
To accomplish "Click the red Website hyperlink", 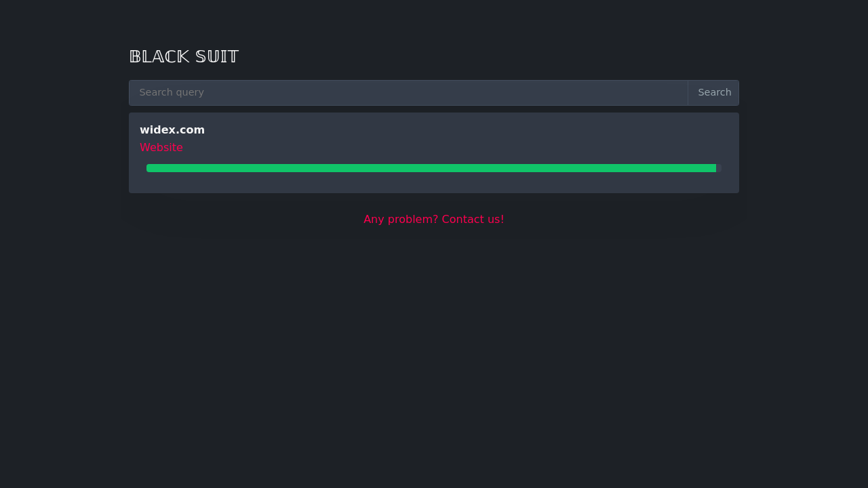I will (x=161, y=148).
